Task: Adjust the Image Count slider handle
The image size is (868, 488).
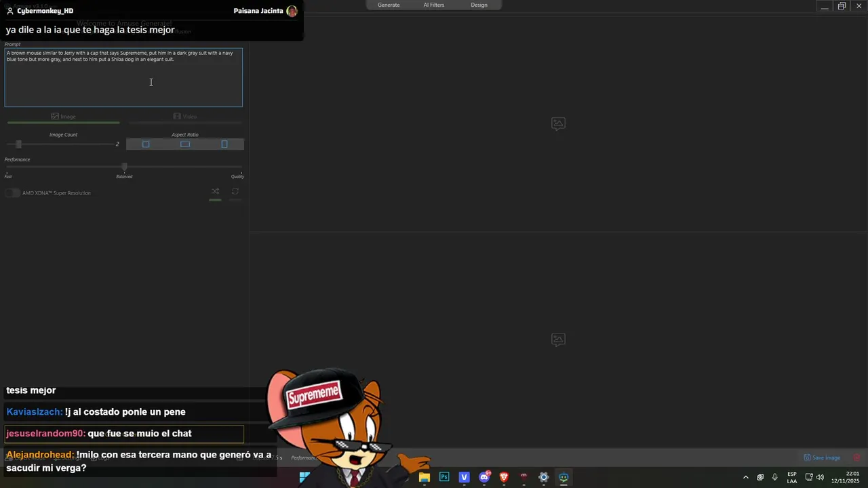Action: (x=18, y=144)
